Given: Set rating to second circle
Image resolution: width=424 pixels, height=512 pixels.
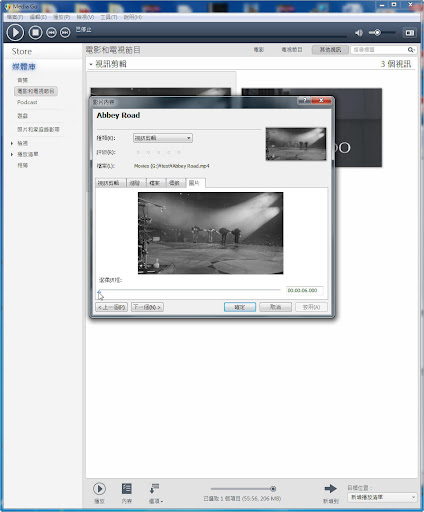Looking at the screenshot, I should click(x=148, y=152).
